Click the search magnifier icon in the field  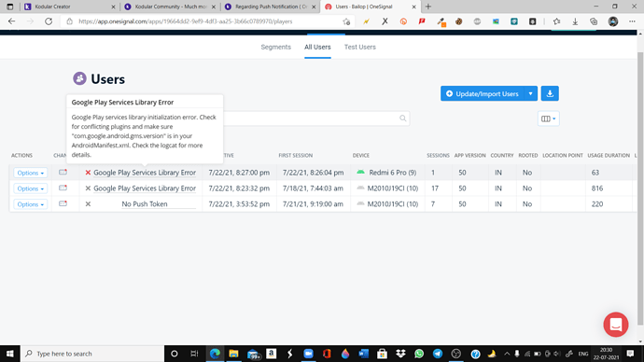[403, 118]
